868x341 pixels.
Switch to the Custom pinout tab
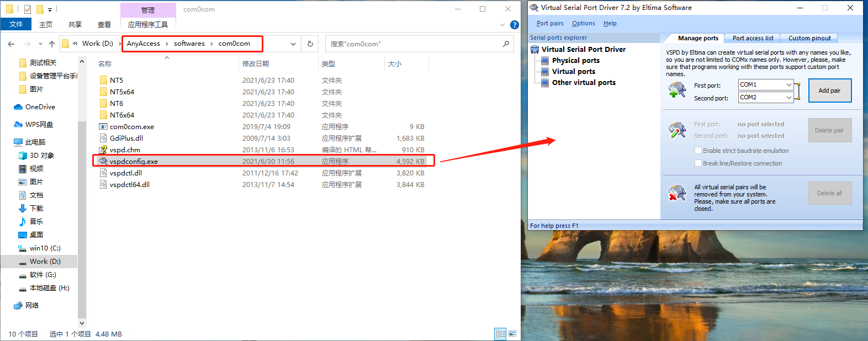click(809, 38)
